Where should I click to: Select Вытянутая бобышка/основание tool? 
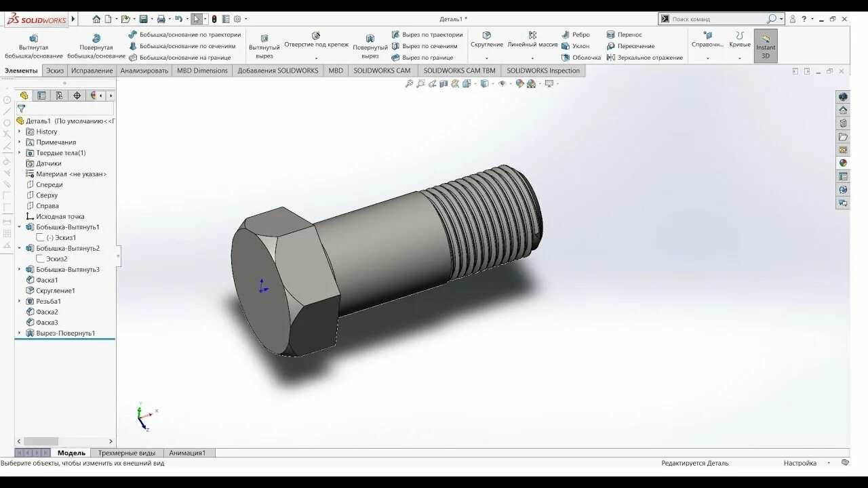tap(33, 46)
